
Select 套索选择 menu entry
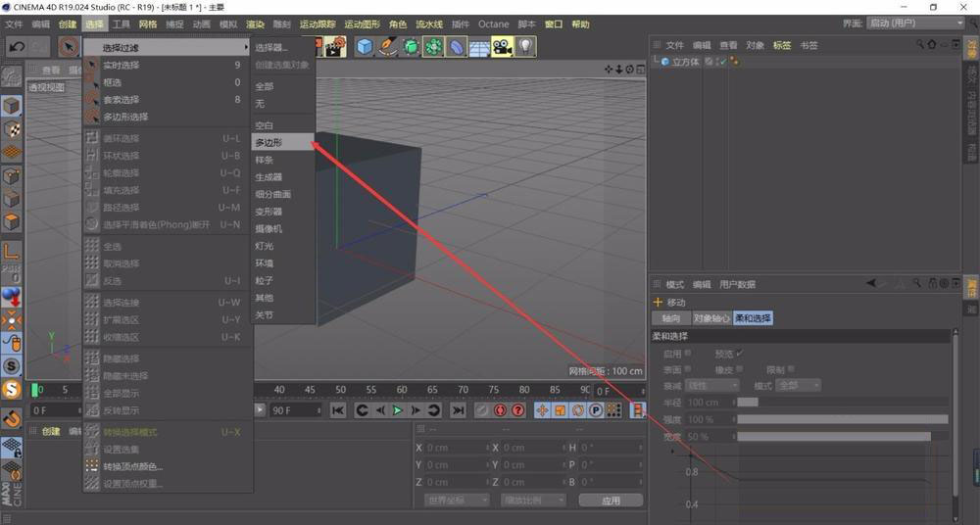click(167, 99)
